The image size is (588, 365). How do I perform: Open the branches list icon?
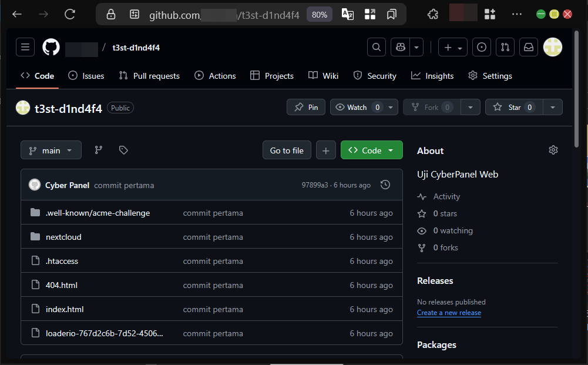(99, 150)
